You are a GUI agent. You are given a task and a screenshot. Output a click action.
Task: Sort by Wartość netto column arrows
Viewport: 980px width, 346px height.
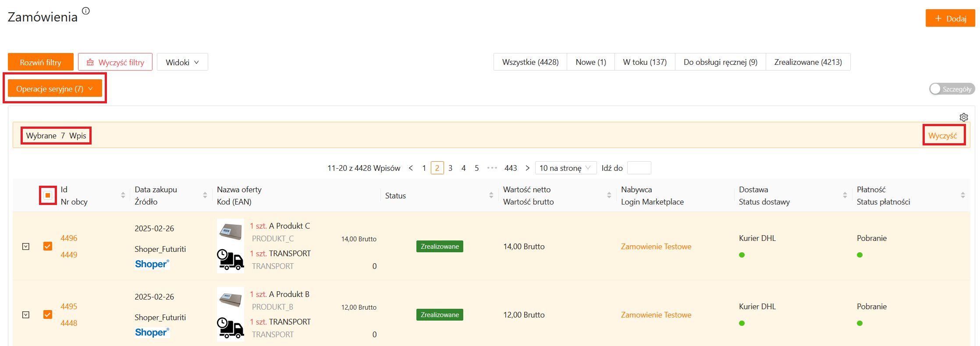tap(609, 195)
